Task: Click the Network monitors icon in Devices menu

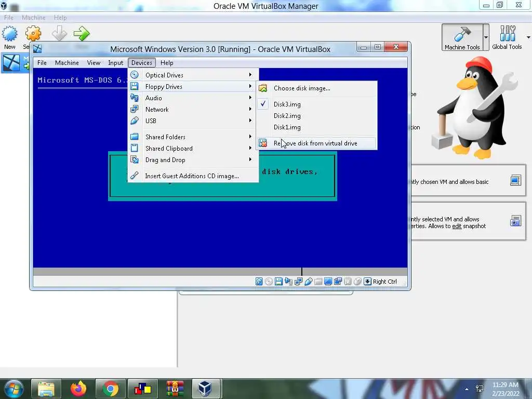Action: coord(135,109)
